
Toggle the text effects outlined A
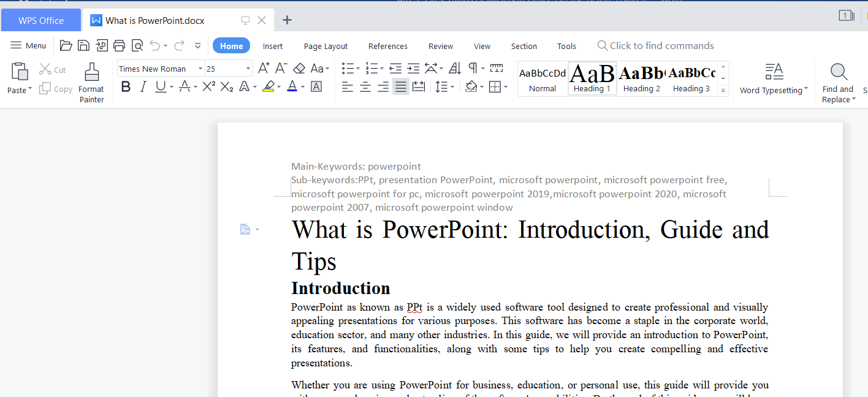[244, 86]
